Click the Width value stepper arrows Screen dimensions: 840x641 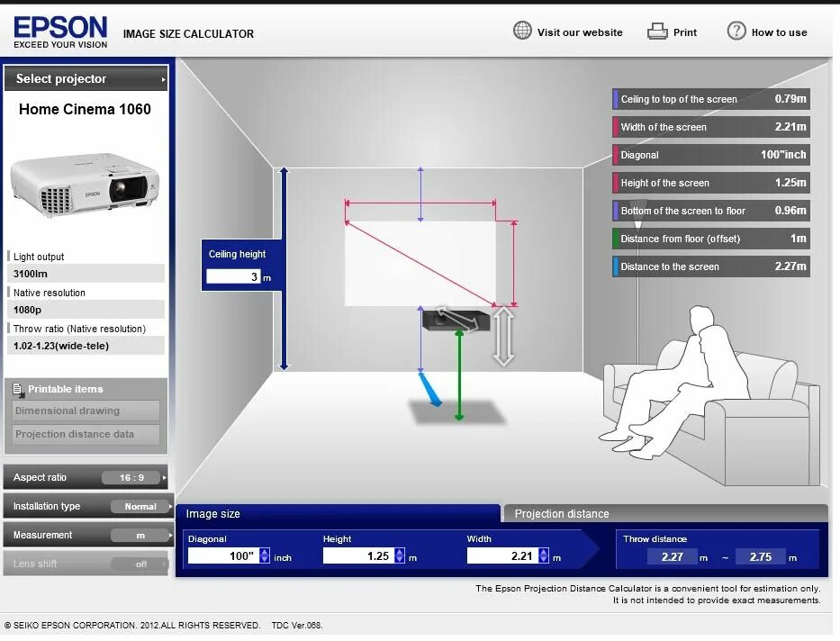pos(544,555)
